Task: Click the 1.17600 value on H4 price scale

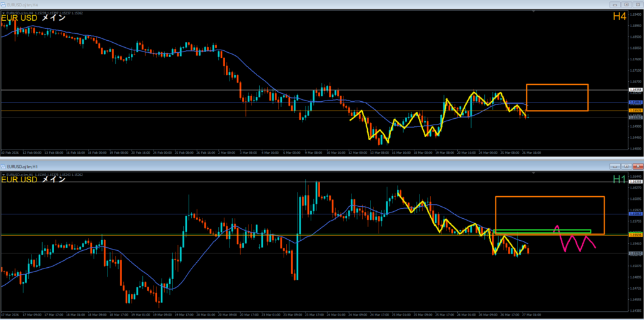Action: pyautogui.click(x=635, y=59)
